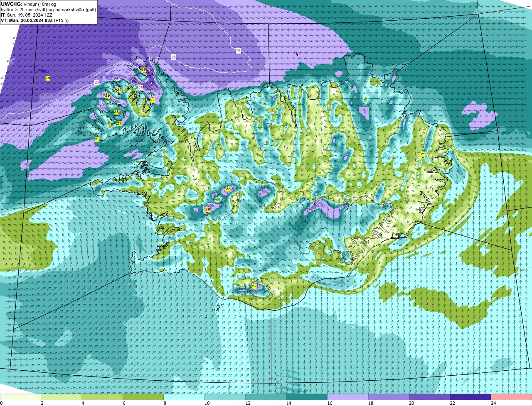Select the 6–8 m/s olive green legend swatch
The image size is (532, 406).
tap(143, 397)
